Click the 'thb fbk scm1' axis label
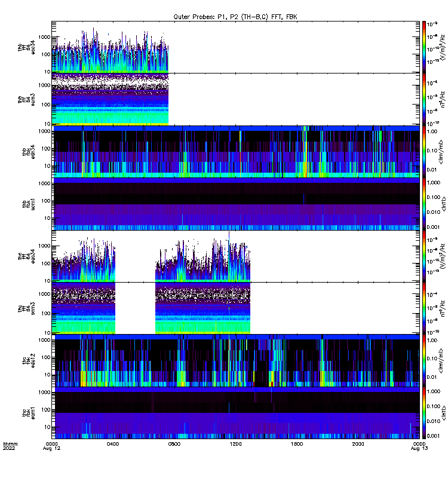 [29, 204]
